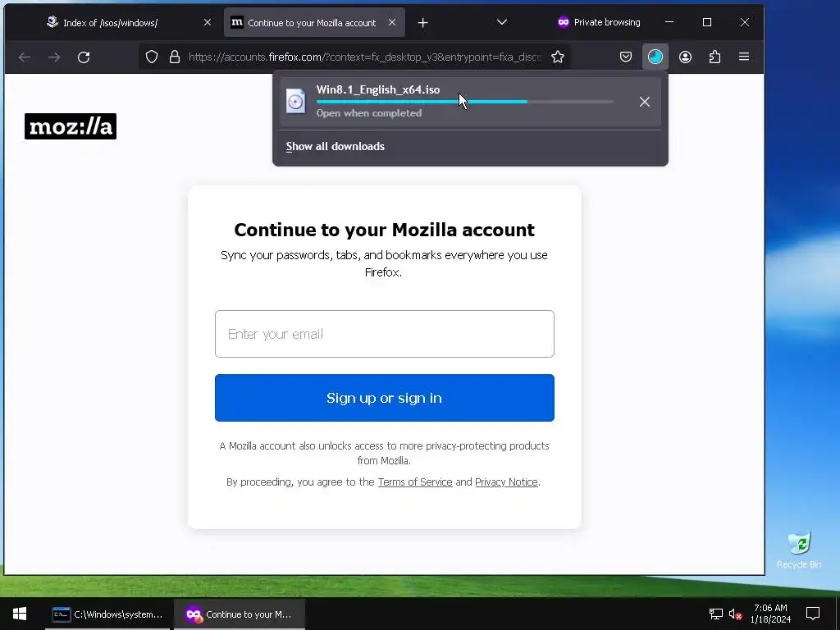Open the notification center icon

click(x=813, y=614)
